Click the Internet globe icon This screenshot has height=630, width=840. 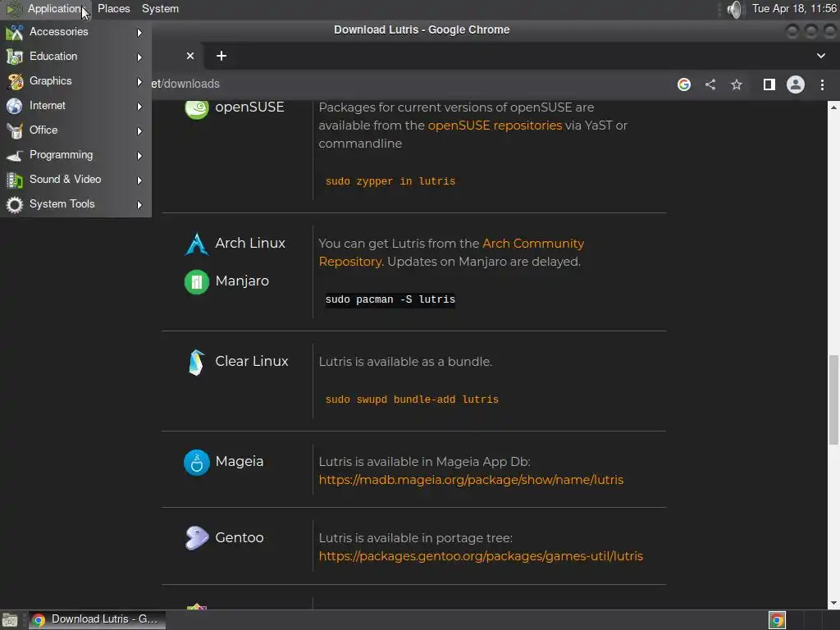(15, 106)
